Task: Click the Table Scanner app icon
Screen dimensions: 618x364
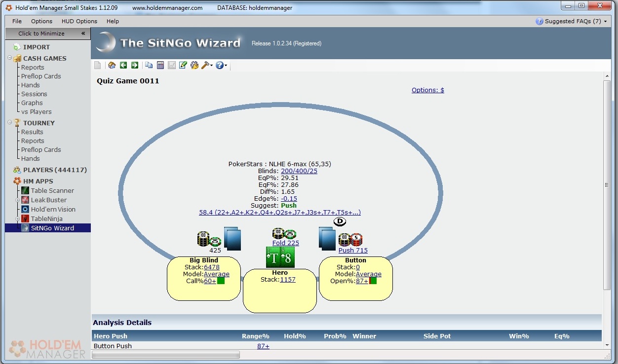Action: tap(25, 190)
